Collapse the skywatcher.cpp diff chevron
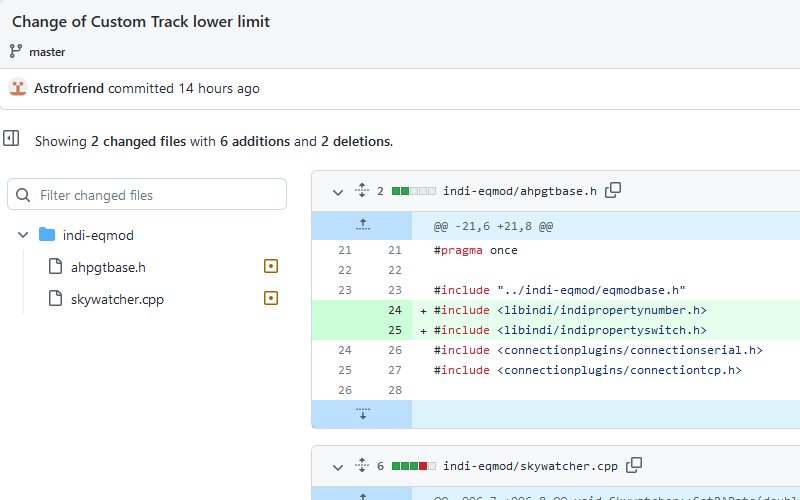Screen dimensions: 800x500 click(338, 467)
